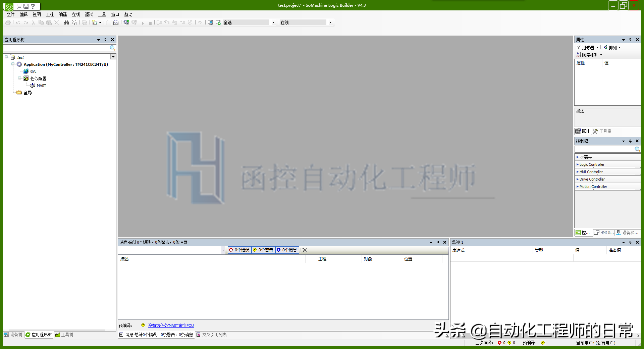The width and height of the screenshot is (644, 349).
Task: Click the Login icon with green gear
Action: [126, 22]
